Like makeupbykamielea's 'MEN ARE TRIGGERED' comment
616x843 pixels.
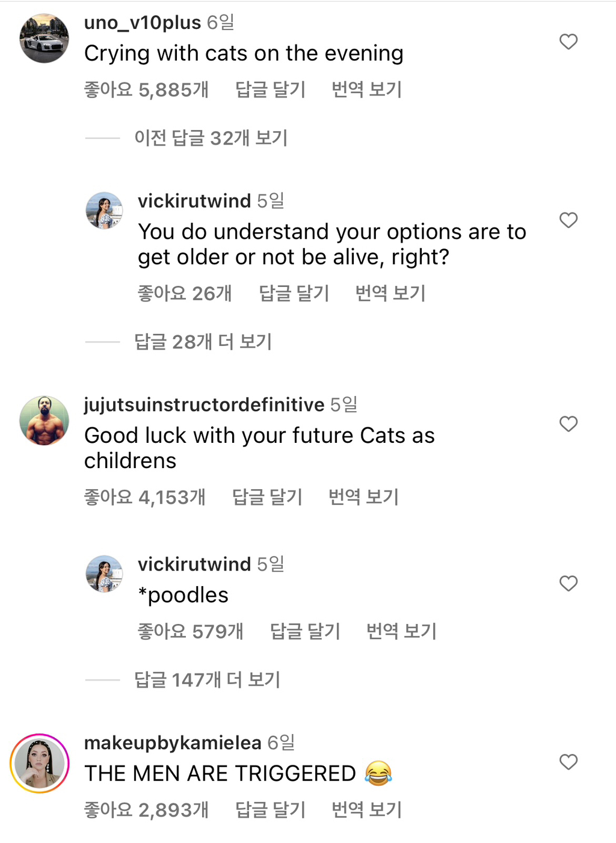click(568, 762)
